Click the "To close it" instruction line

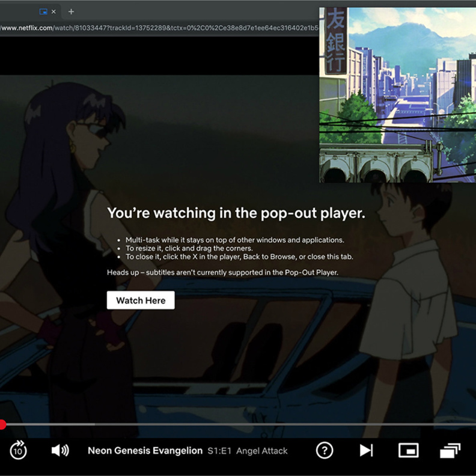click(x=239, y=257)
